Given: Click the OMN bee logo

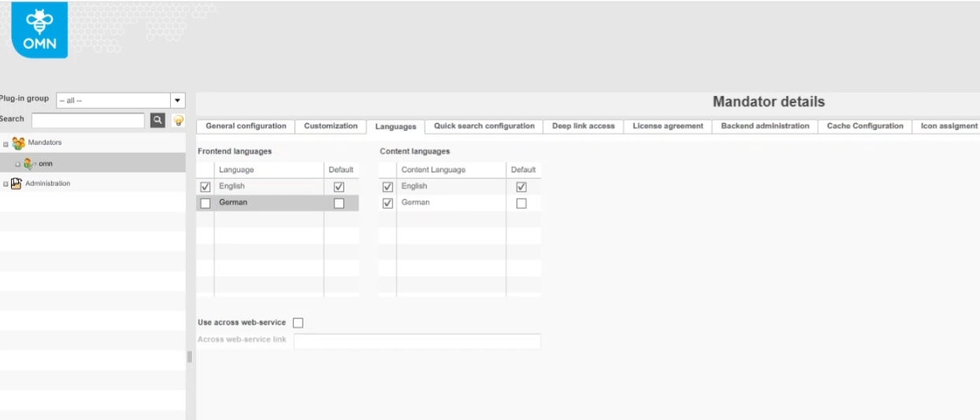Looking at the screenshot, I should click(39, 29).
